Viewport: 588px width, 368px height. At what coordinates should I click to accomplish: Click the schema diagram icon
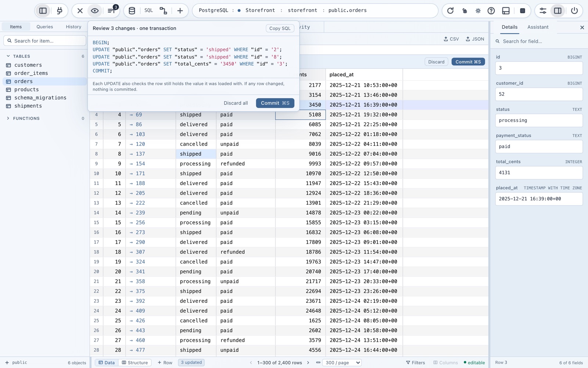pos(164,11)
